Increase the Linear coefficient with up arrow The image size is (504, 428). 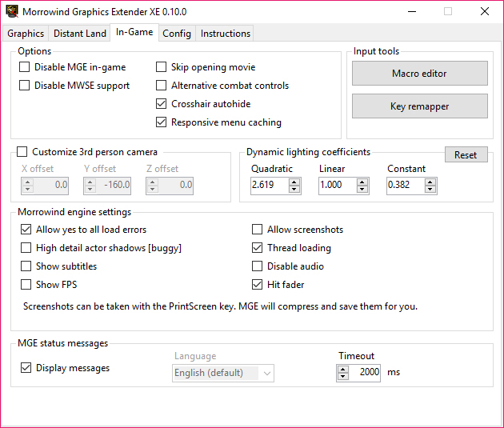point(362,182)
